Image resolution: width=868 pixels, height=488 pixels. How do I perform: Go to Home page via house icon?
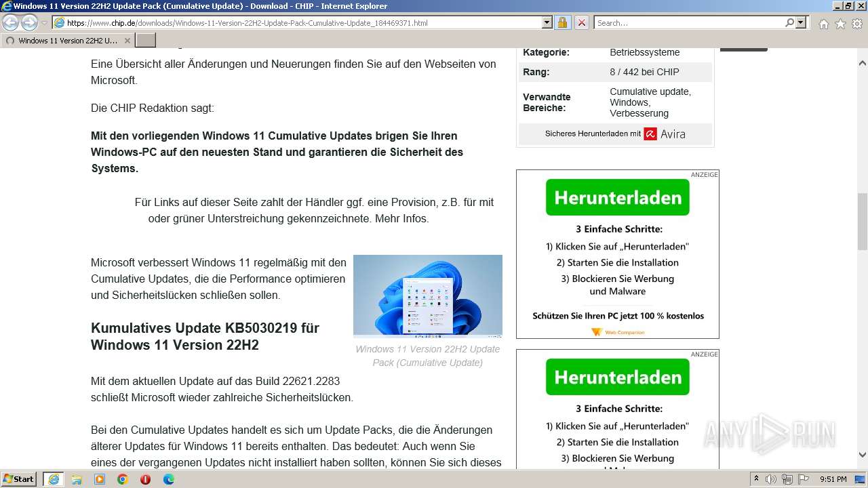[x=823, y=24]
